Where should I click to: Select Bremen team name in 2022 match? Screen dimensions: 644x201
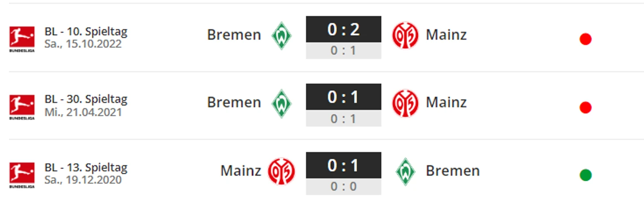click(234, 35)
